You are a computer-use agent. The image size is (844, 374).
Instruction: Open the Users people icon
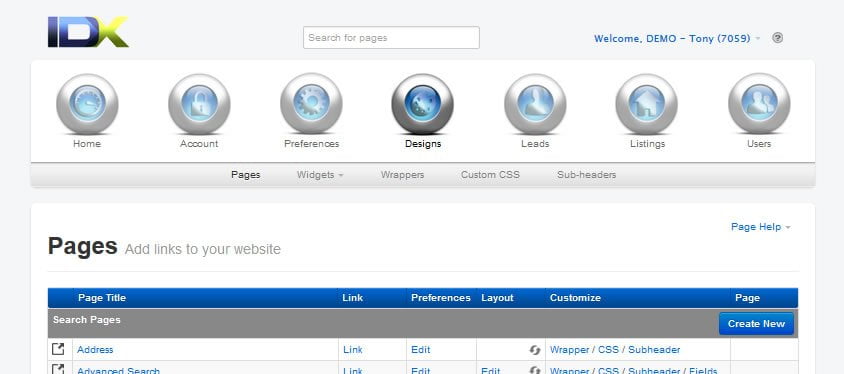pos(759,104)
